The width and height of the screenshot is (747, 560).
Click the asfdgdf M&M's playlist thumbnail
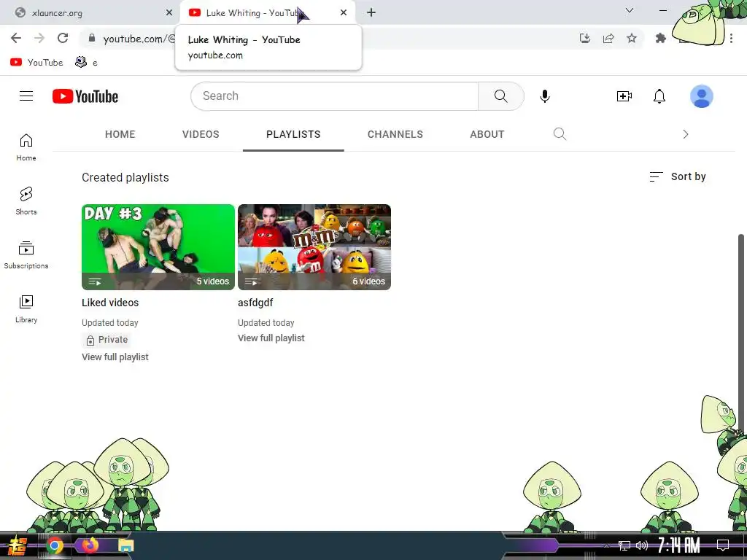pos(314,247)
